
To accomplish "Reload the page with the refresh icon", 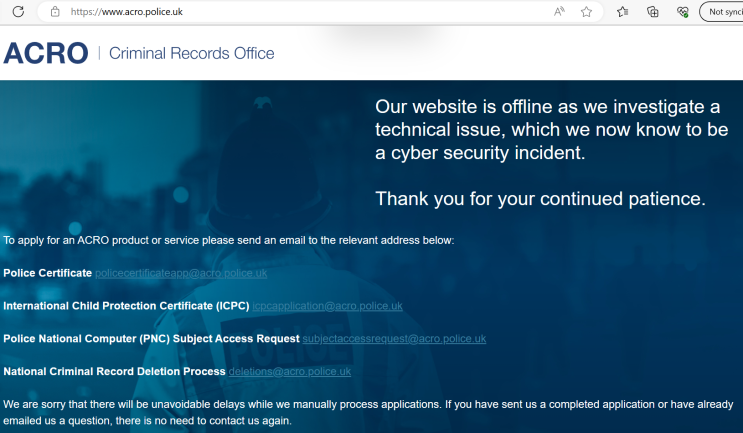I will click(18, 11).
